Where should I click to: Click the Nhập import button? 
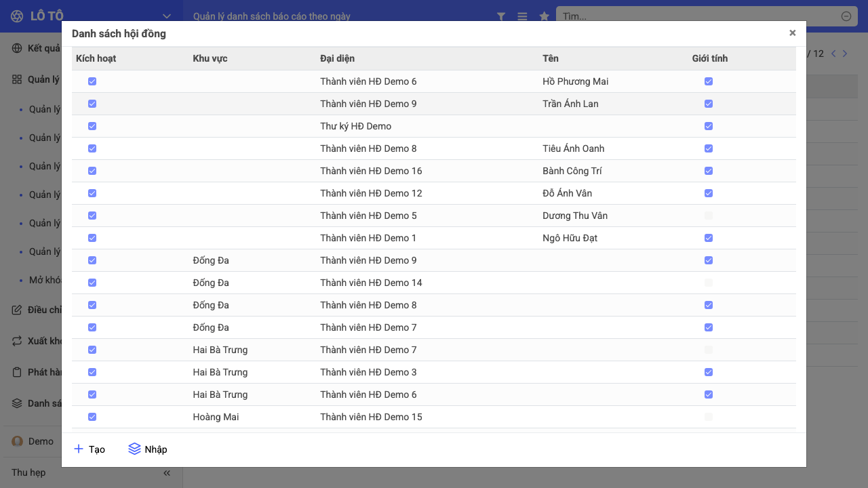(x=148, y=449)
